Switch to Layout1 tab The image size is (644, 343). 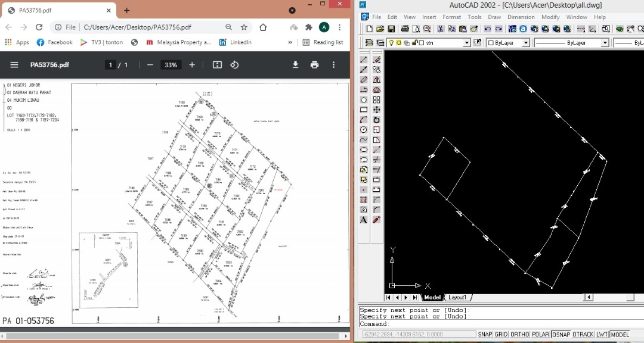pos(457,298)
